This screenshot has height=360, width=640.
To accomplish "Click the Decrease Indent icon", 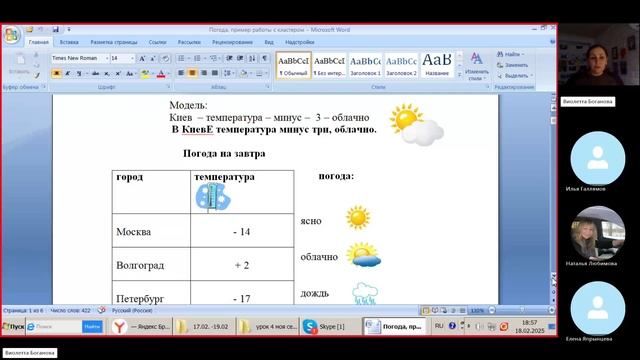I will pyautogui.click(x=229, y=58).
